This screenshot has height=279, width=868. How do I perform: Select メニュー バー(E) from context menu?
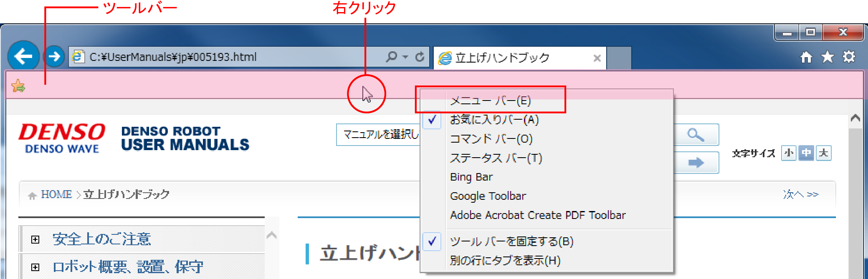[490, 101]
